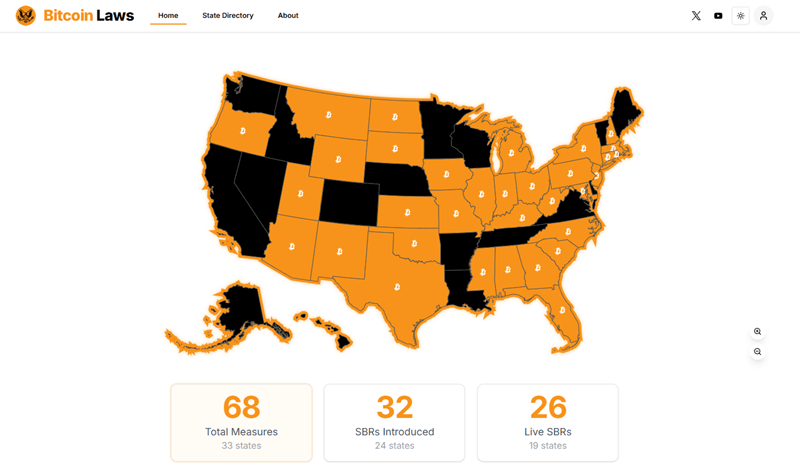Image resolution: width=800 pixels, height=470 pixels.
Task: Select the 68 Total Measures card
Action: pos(241,423)
